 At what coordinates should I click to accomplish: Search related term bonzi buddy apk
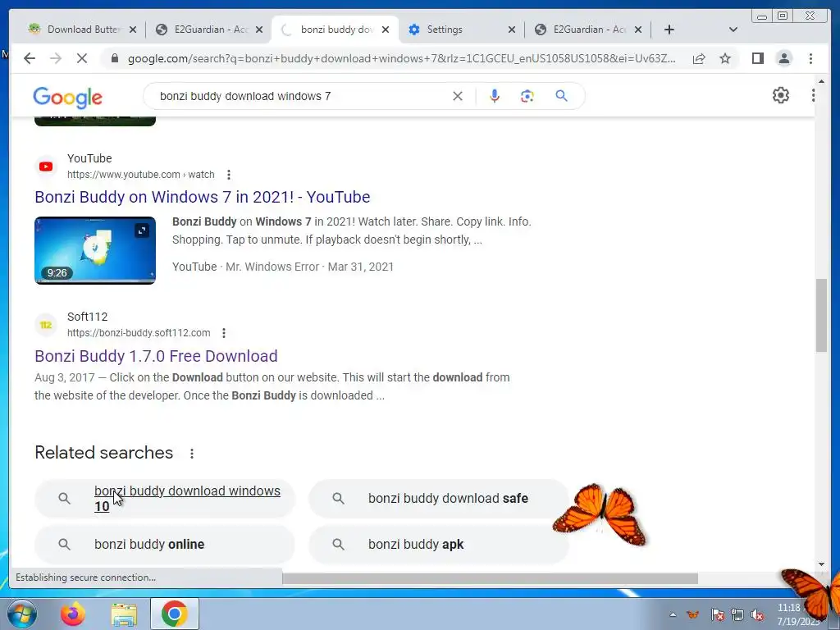click(x=439, y=545)
